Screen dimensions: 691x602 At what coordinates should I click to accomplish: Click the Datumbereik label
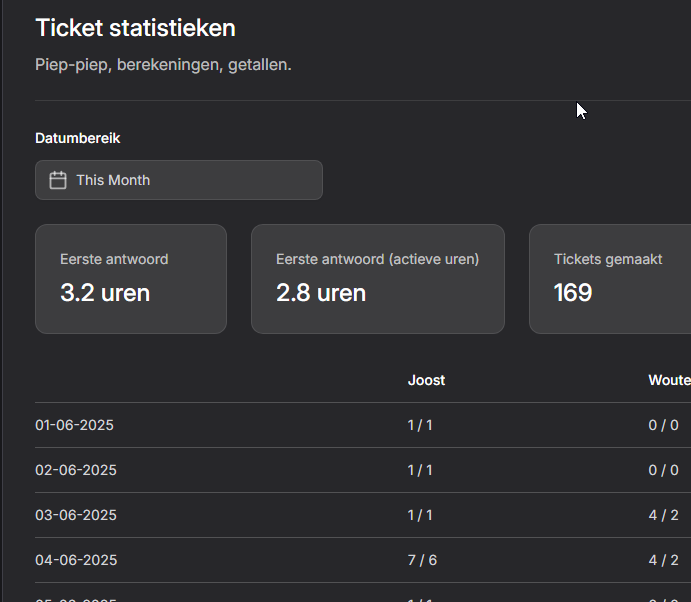pyautogui.click(x=77, y=138)
